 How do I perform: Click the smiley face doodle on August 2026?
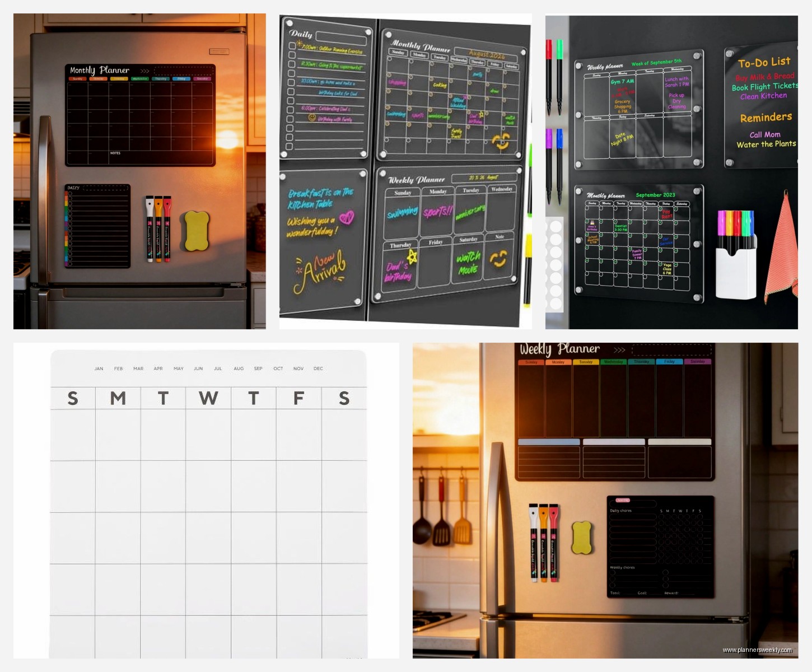coord(502,142)
